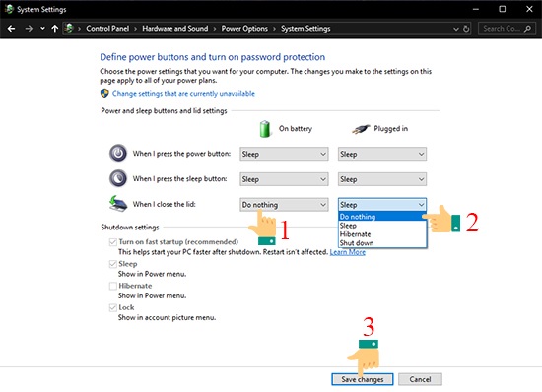Select Do nothing in open list
Screen dimensions: 542x392
(382, 217)
